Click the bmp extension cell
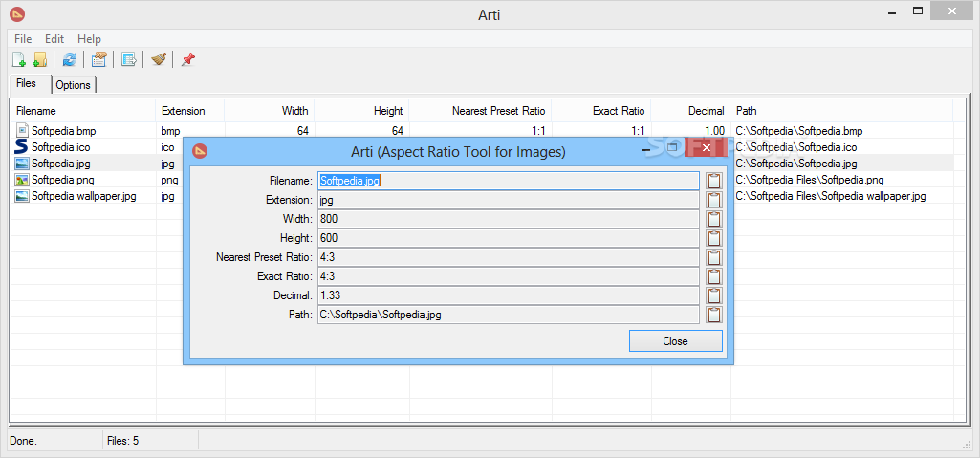Screen dimensions: 980x458 click(x=170, y=131)
